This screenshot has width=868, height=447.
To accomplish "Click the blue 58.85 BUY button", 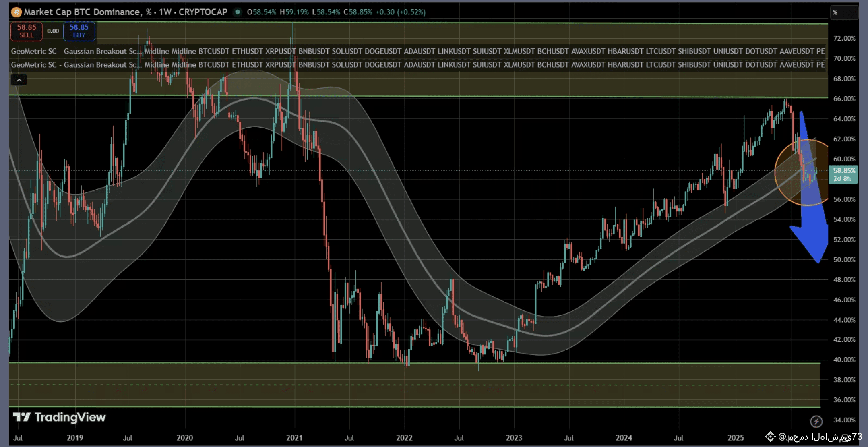I will coord(79,31).
